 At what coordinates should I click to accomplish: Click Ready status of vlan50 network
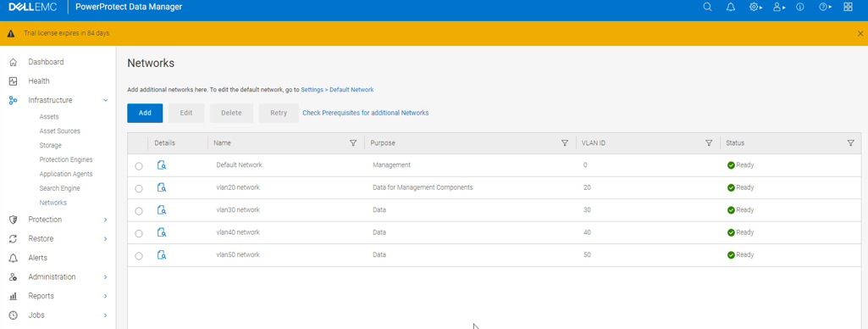(741, 254)
